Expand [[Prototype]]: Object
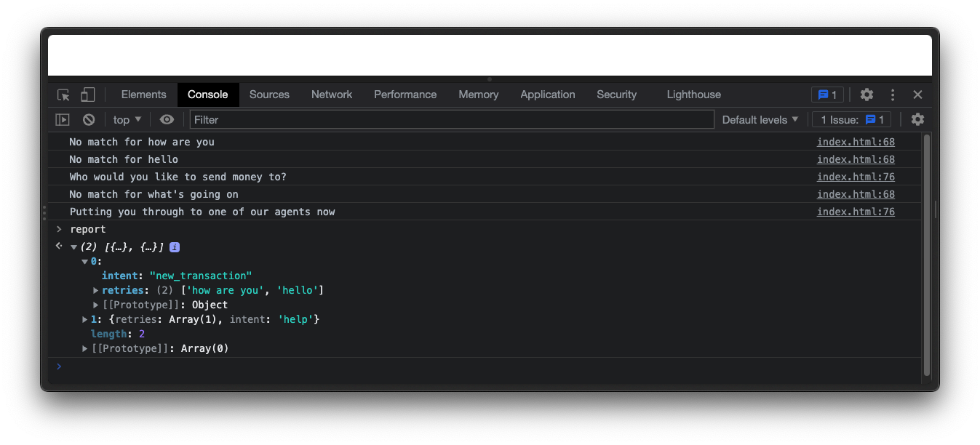The width and height of the screenshot is (980, 445). [x=96, y=305]
